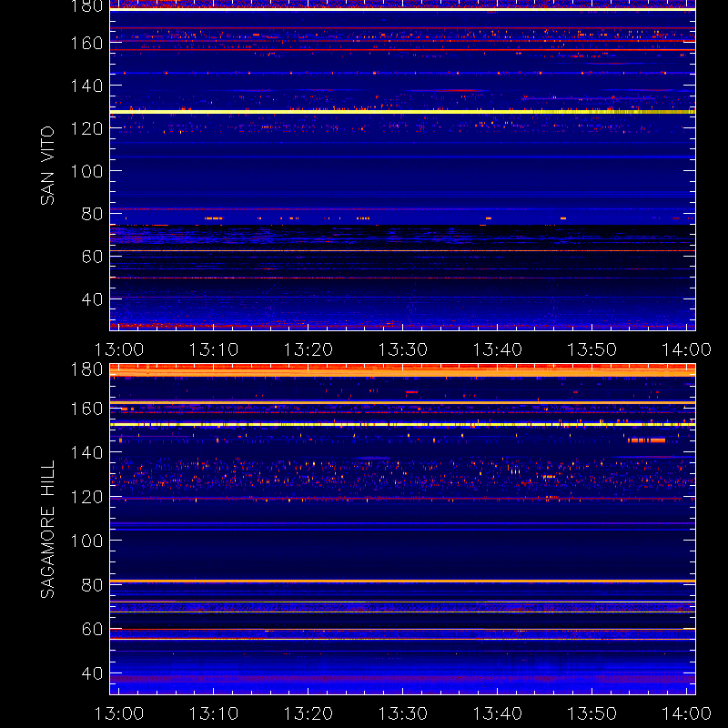Screen dimensions: 728x728
Task: Pick the 180 frequency label on Sagamore Hill plot
Action: tap(86, 369)
